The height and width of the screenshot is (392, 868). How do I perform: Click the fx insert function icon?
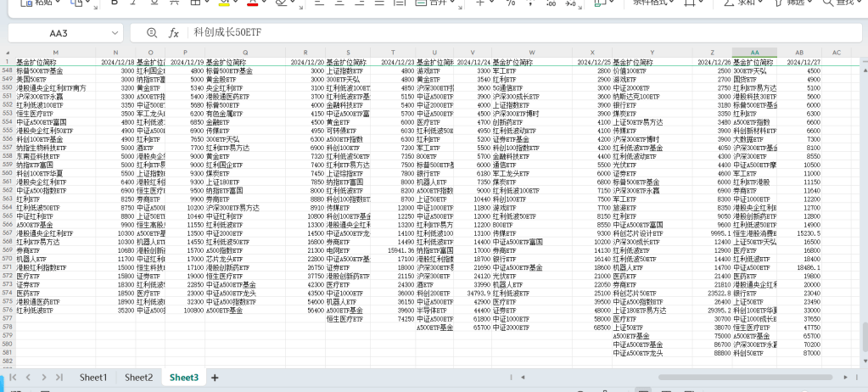(174, 32)
